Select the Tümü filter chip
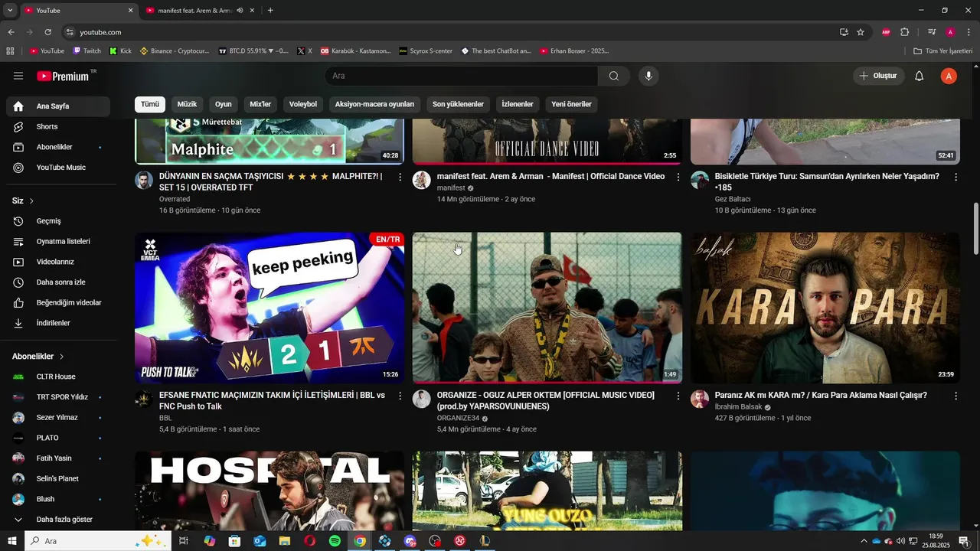Viewport: 980px width, 551px height. coord(150,104)
